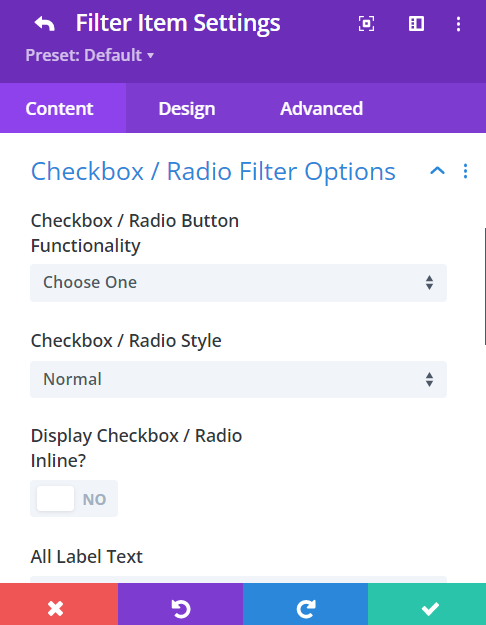This screenshot has height=625, width=486.
Task: Select the Content tab
Action: coord(59,108)
